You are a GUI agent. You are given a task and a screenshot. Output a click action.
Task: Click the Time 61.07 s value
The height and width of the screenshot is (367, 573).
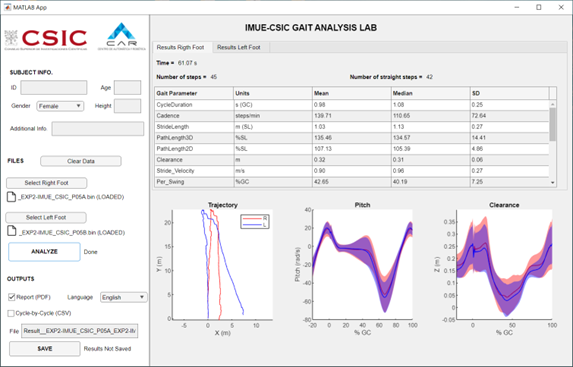click(187, 63)
